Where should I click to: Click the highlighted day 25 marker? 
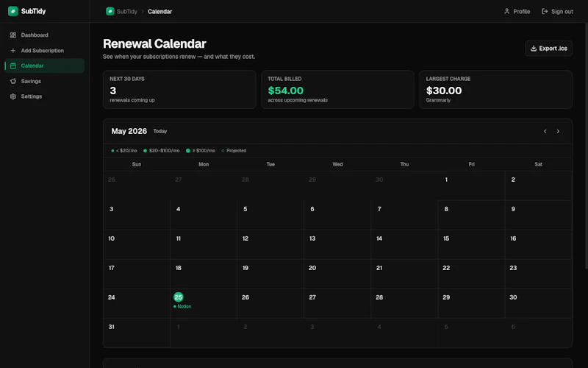[x=179, y=297]
